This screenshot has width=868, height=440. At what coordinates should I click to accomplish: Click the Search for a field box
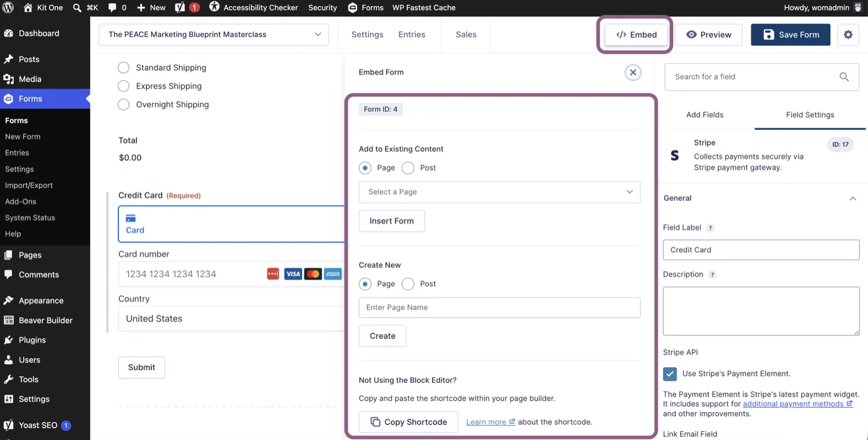pyautogui.click(x=761, y=77)
